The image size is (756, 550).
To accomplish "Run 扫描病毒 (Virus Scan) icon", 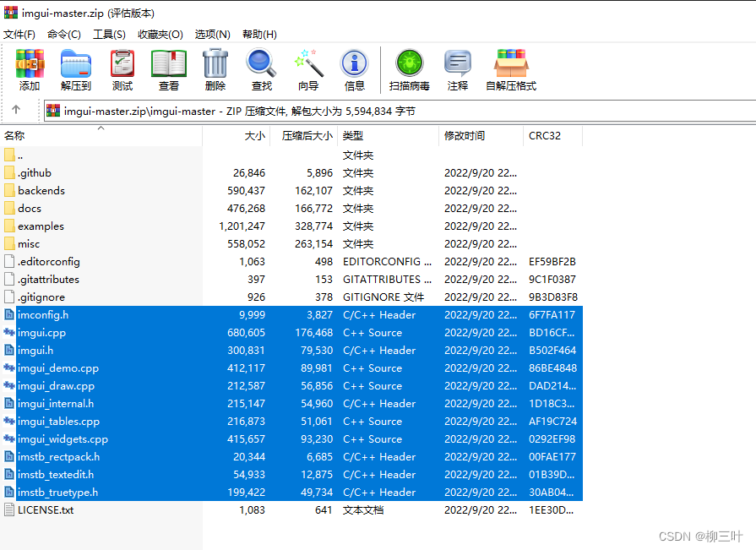I will pyautogui.click(x=410, y=70).
